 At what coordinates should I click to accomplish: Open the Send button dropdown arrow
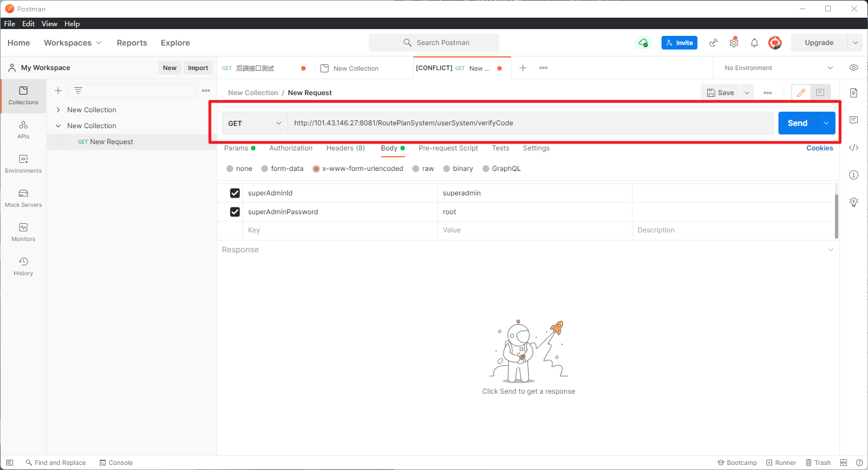click(826, 123)
